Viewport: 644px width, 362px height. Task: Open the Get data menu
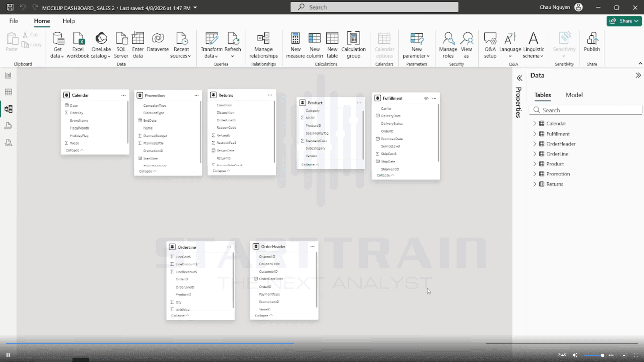57,45
